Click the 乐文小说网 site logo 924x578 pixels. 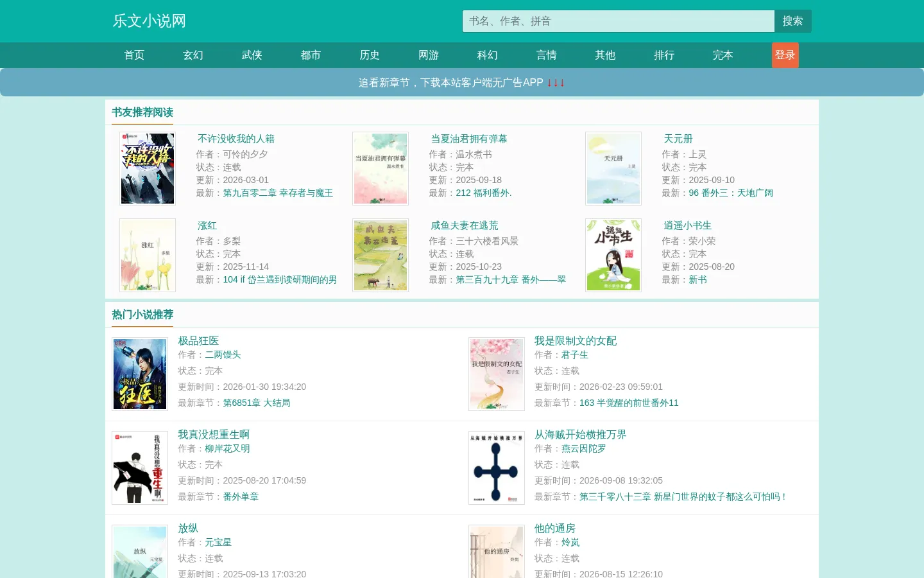tap(150, 21)
